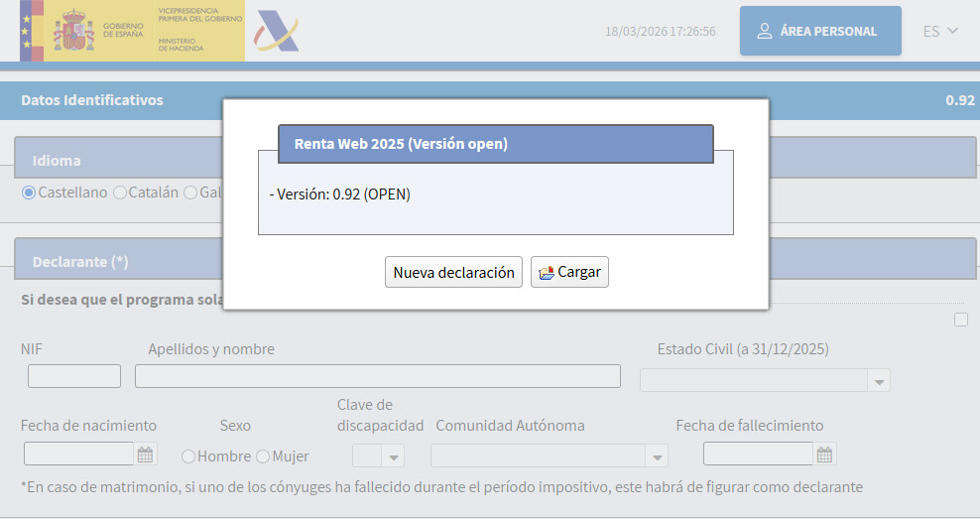Select Catalán language radio button

click(x=120, y=193)
